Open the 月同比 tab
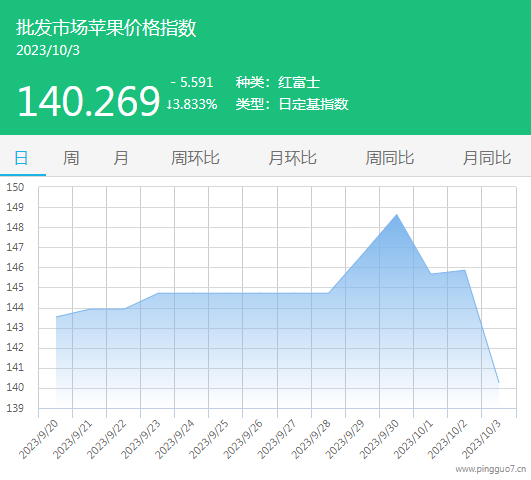Image resolution: width=531 pixels, height=480 pixels. [x=487, y=158]
